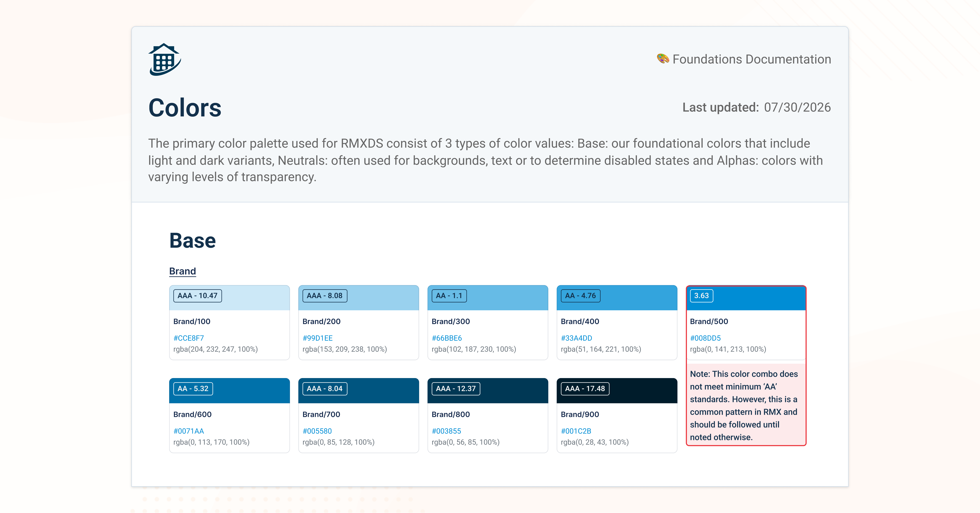Click rgba(153, 209, 238, 100%) value

pos(345,349)
